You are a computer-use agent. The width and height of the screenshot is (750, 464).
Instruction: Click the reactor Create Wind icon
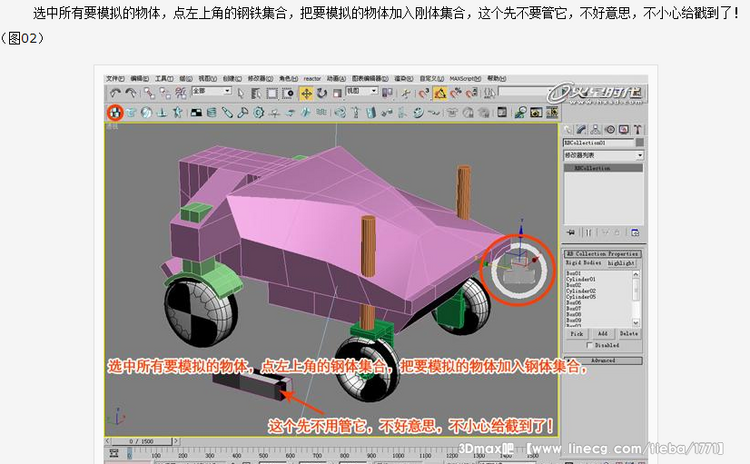[274, 113]
